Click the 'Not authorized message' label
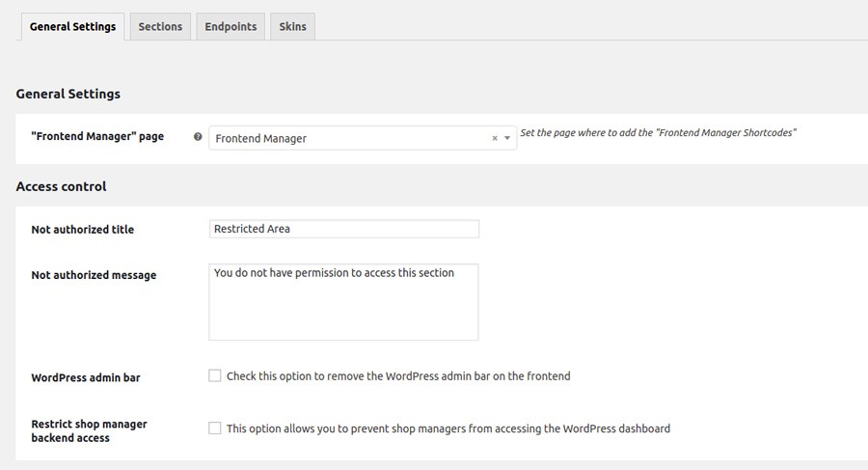868x470 pixels. point(94,275)
